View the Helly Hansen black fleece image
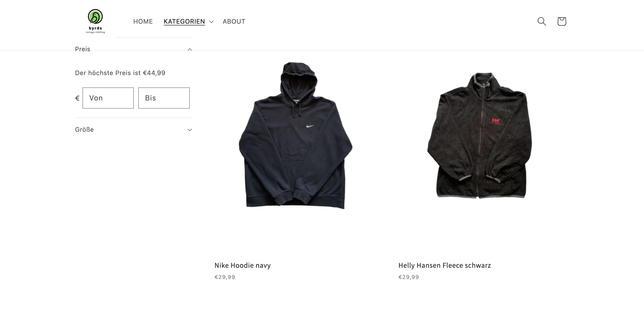 (479, 135)
